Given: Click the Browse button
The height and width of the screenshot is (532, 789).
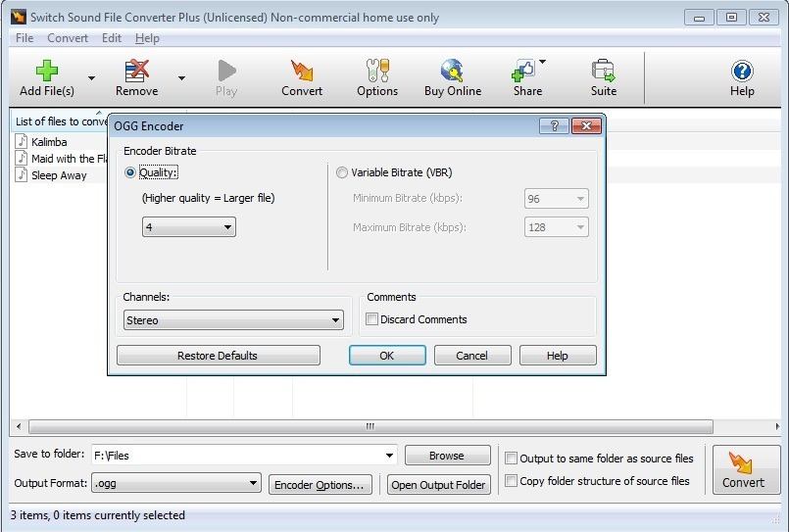Looking at the screenshot, I should click(x=447, y=455).
